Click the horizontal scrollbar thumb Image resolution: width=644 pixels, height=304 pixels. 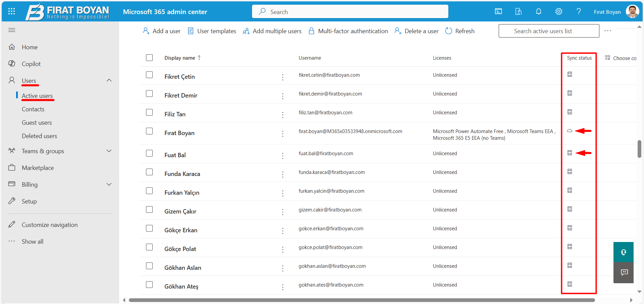click(x=362, y=300)
